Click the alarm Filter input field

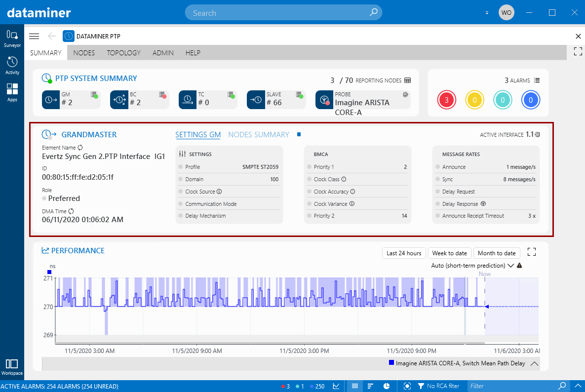[x=513, y=386]
